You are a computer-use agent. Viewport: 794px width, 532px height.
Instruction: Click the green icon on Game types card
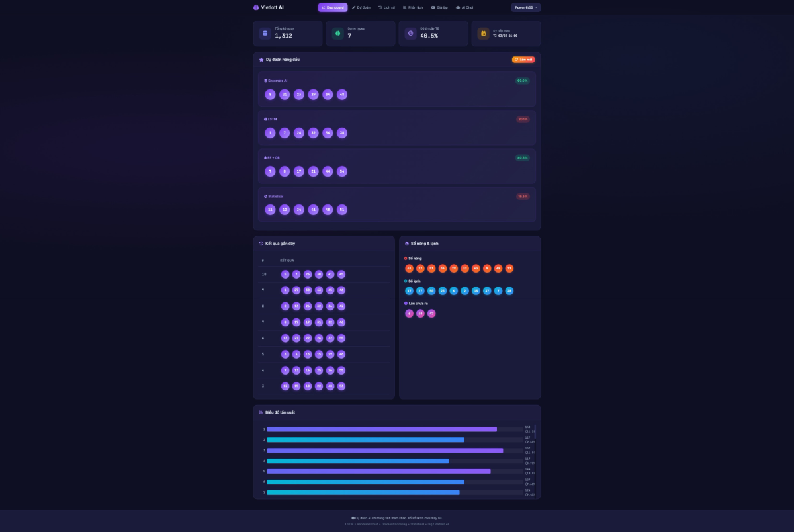(338, 33)
